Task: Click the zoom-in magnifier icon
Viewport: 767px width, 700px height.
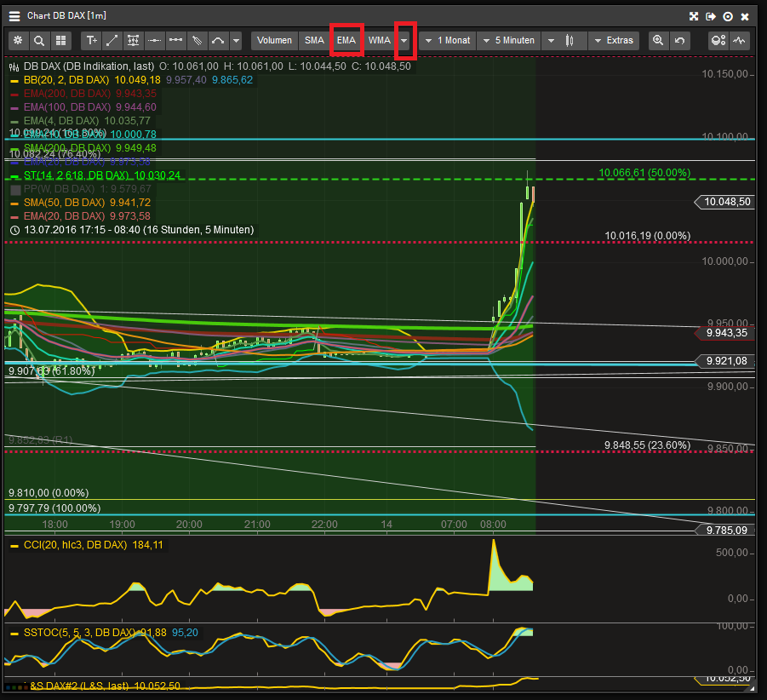Action: tap(657, 40)
